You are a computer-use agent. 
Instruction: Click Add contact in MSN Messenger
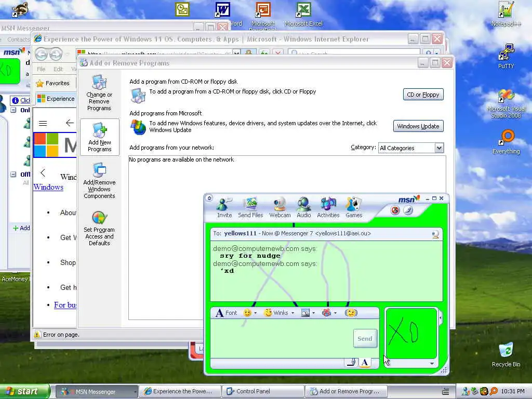[21, 228]
